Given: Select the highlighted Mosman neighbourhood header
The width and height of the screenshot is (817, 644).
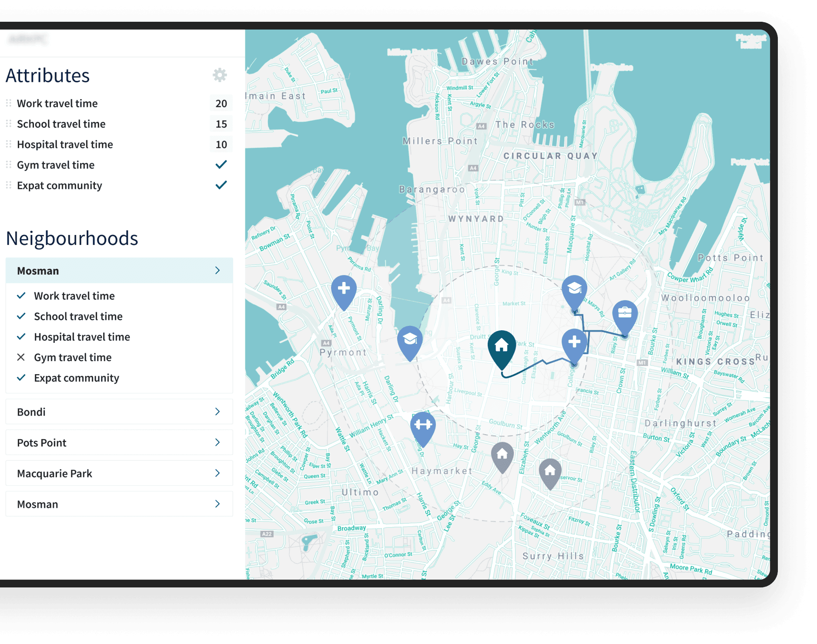Looking at the screenshot, I should [x=119, y=271].
